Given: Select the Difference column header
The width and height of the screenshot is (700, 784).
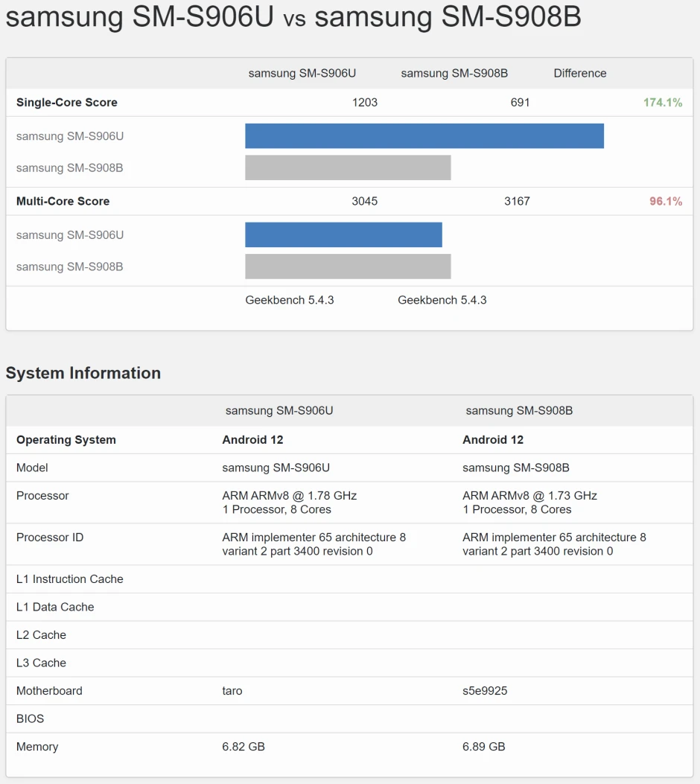Looking at the screenshot, I should pos(579,73).
